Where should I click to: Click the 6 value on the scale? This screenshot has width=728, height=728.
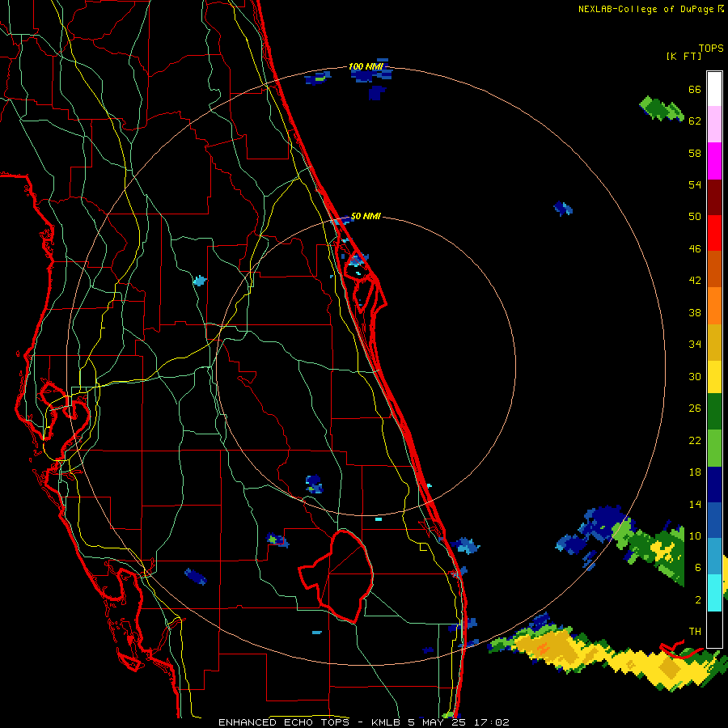pos(698,567)
